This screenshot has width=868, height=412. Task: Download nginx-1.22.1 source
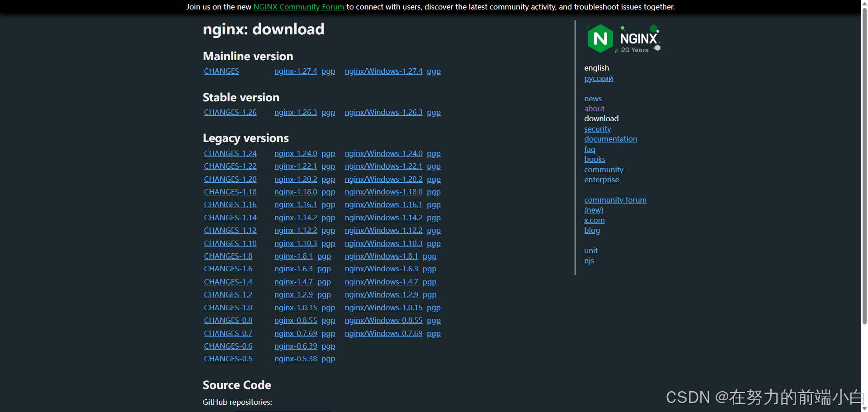[x=296, y=166]
